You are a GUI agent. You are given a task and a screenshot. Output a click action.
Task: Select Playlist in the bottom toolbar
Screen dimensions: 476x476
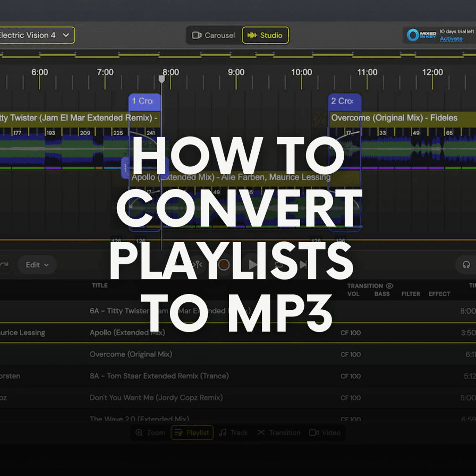[x=192, y=433]
